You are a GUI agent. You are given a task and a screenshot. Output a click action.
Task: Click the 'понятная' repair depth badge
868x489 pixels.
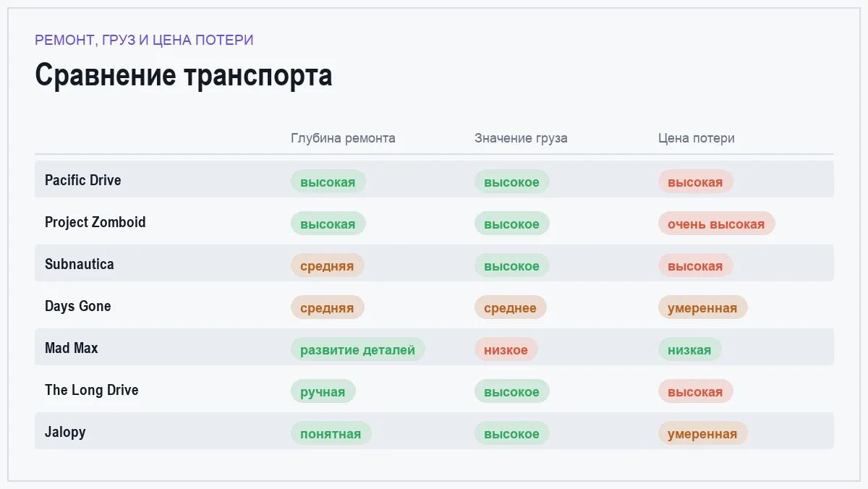[331, 433]
